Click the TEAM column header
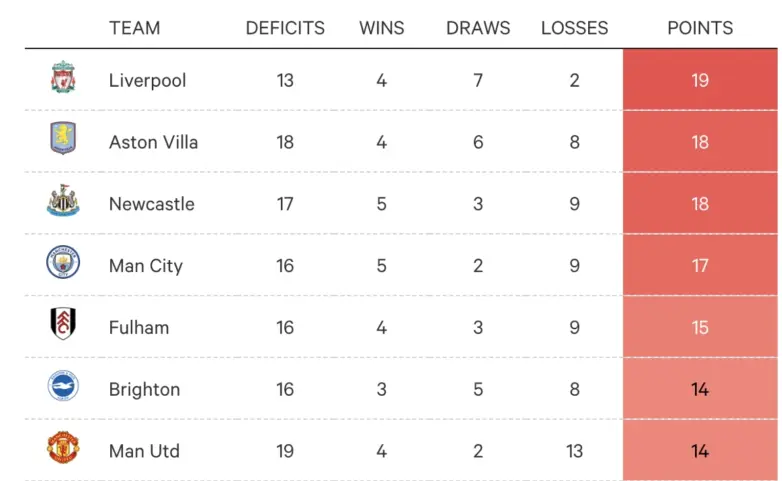 pos(134,28)
